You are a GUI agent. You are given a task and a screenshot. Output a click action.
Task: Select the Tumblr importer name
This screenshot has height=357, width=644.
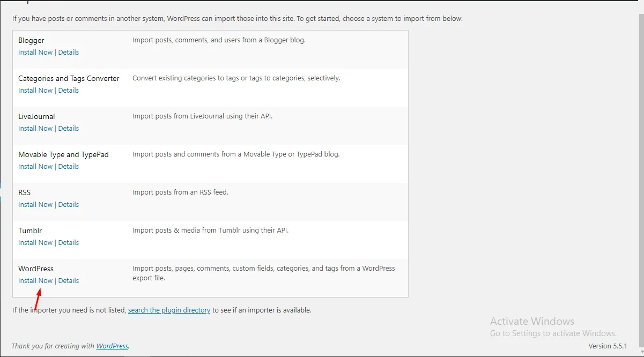(x=30, y=231)
